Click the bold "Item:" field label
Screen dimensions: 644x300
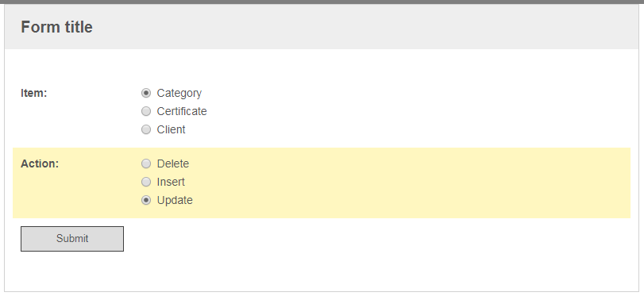click(34, 93)
